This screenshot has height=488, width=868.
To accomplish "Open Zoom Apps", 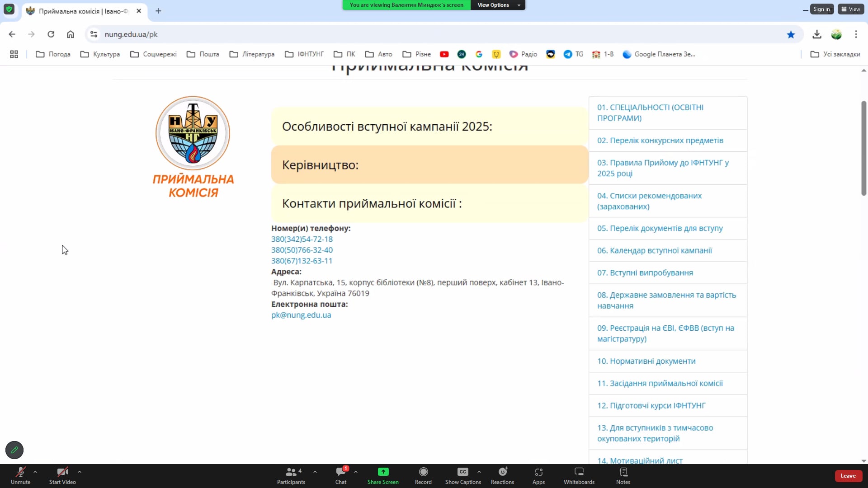I will pos(538,476).
